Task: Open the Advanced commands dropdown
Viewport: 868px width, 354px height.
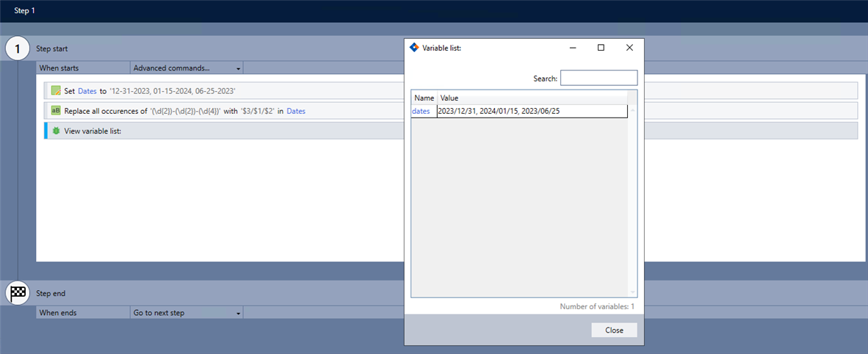Action: point(187,68)
